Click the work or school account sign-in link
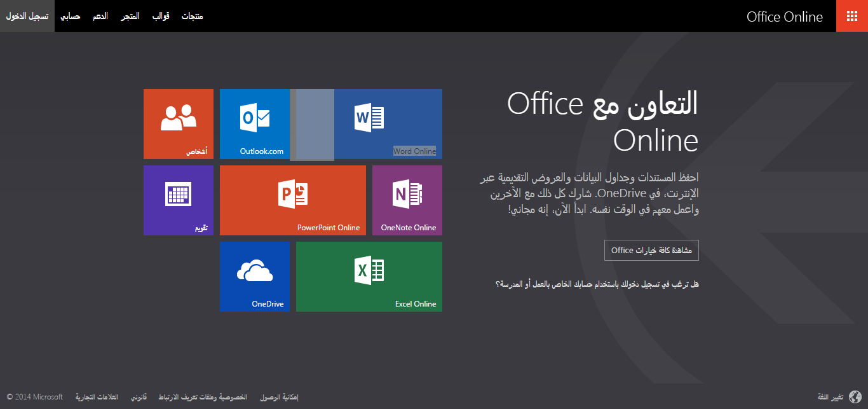The height and width of the screenshot is (409, 868). point(597,284)
